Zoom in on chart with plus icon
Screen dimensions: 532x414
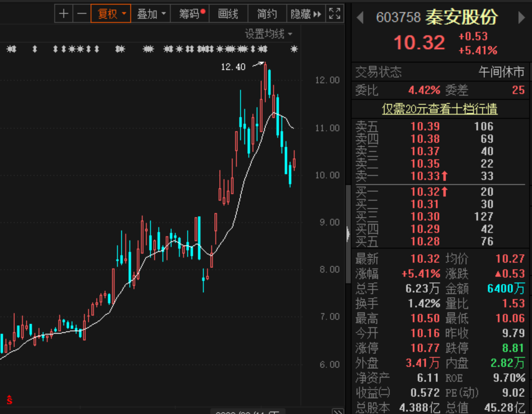click(64, 14)
